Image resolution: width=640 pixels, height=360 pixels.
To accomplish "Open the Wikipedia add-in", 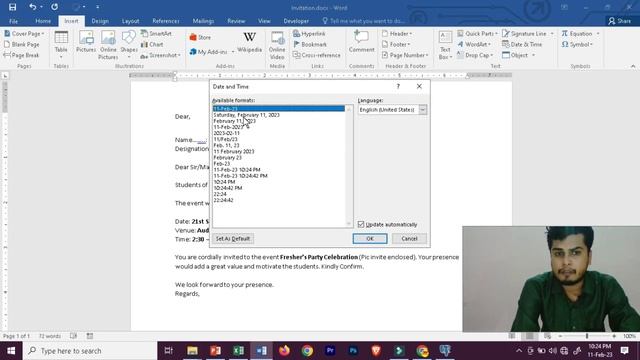I will click(x=249, y=42).
